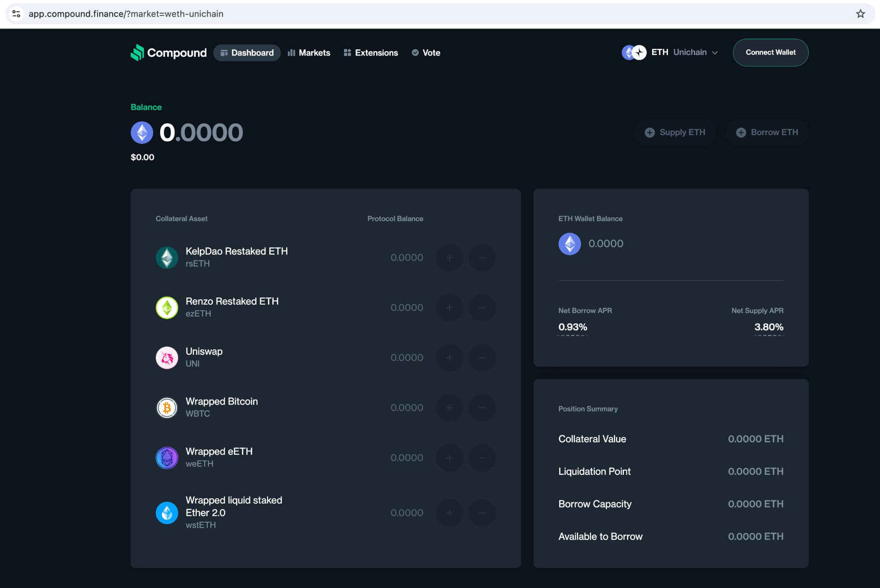Click the Connect Wallet button
The width and height of the screenshot is (880, 588).
click(770, 52)
